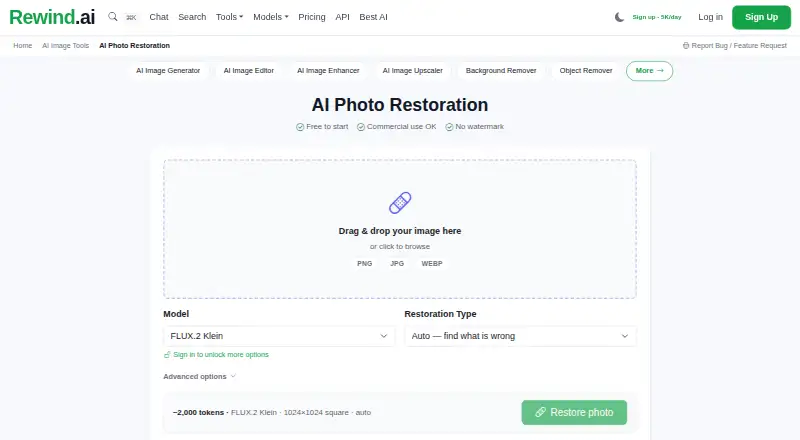The width and height of the screenshot is (800, 440).
Task: Click the AI Photo Restoration breadcrumb
Action: click(135, 45)
